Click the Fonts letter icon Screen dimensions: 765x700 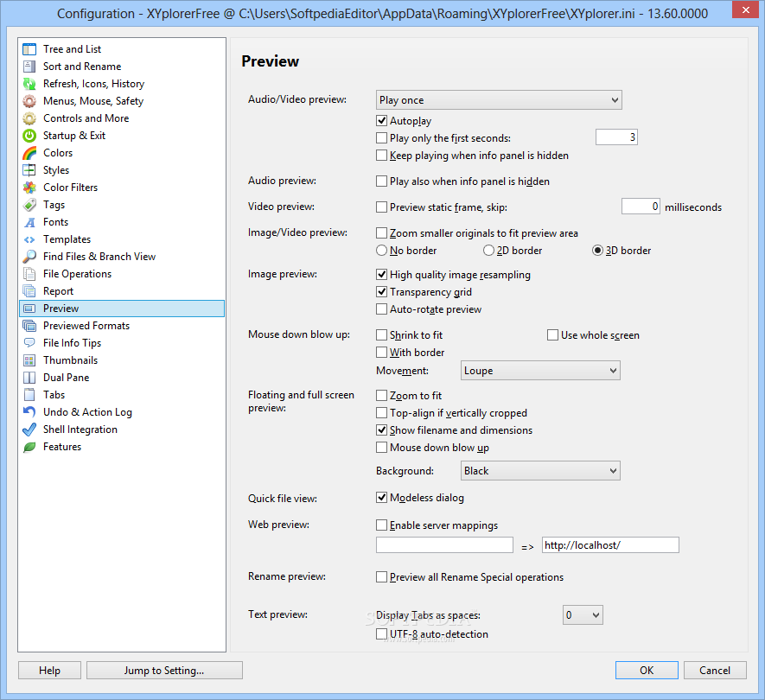[x=29, y=222]
